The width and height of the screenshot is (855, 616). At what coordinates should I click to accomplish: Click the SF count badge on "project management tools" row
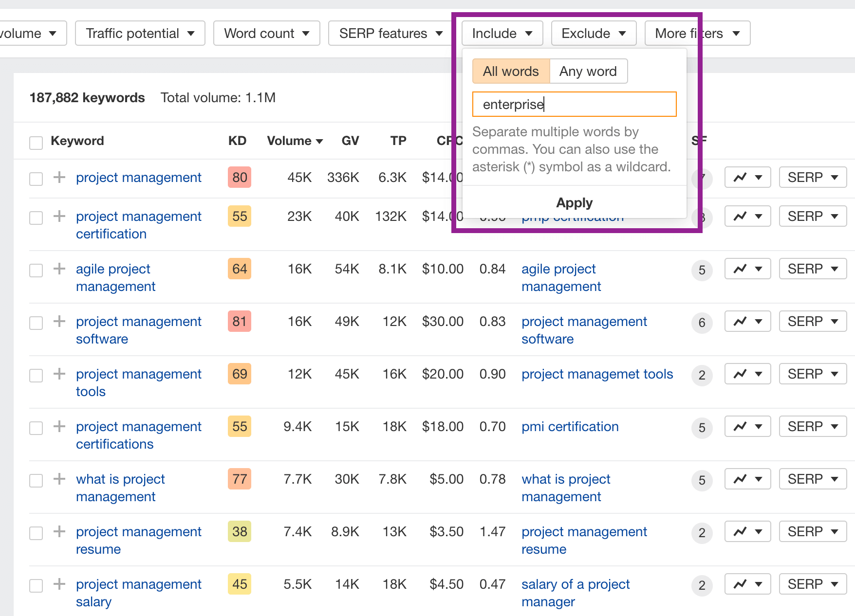pos(702,375)
